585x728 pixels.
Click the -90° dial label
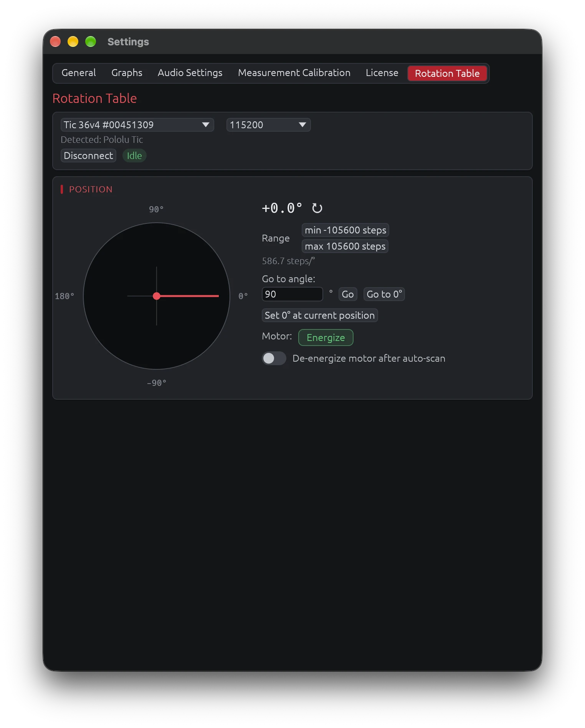click(157, 383)
